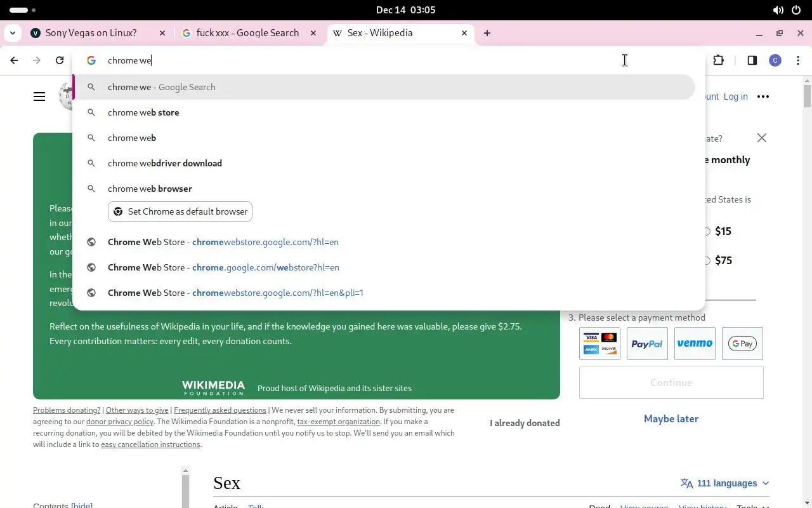Image resolution: width=812 pixels, height=508 pixels.
Task: Open Other ways to give link
Action: click(x=137, y=410)
